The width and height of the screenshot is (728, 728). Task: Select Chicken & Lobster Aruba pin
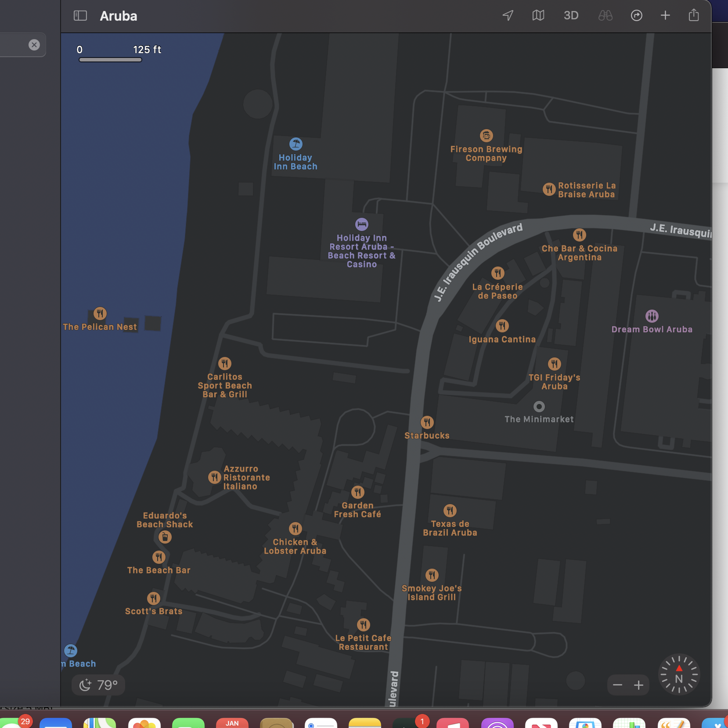[x=296, y=529]
